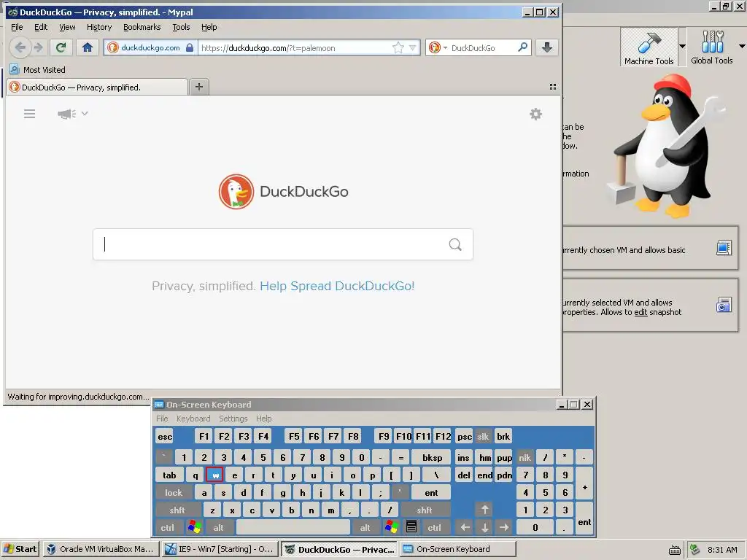Open the browser Tools menu
The width and height of the screenshot is (747, 560).
tap(181, 27)
